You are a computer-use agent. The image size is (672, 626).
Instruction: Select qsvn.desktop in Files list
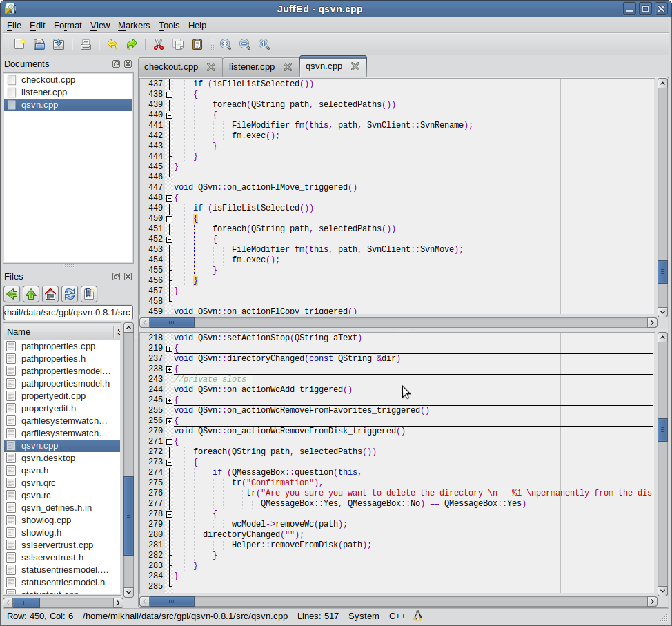click(62, 458)
